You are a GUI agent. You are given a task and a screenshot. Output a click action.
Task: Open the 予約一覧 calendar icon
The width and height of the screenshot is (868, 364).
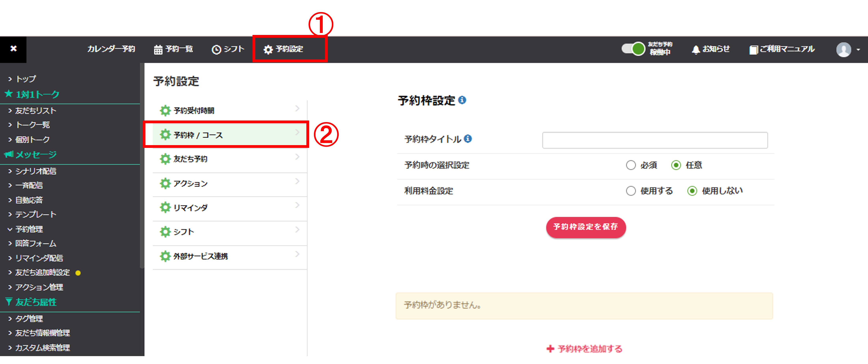158,49
